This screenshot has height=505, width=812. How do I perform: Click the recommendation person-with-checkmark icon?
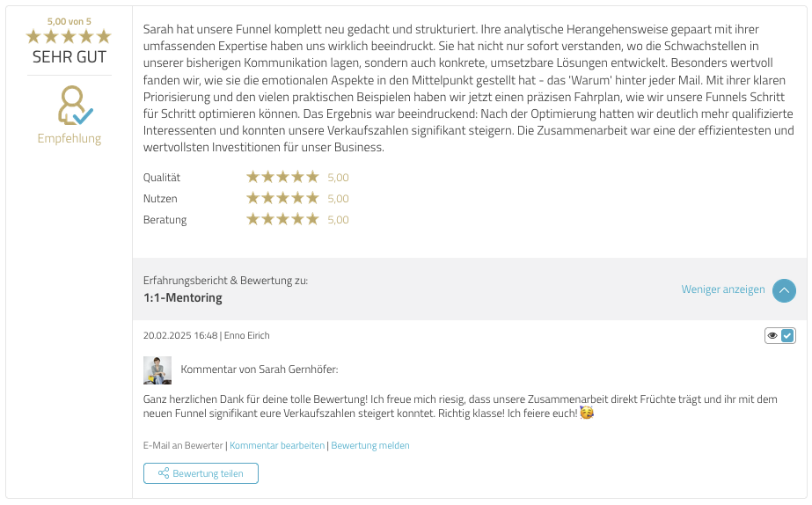pos(74,106)
